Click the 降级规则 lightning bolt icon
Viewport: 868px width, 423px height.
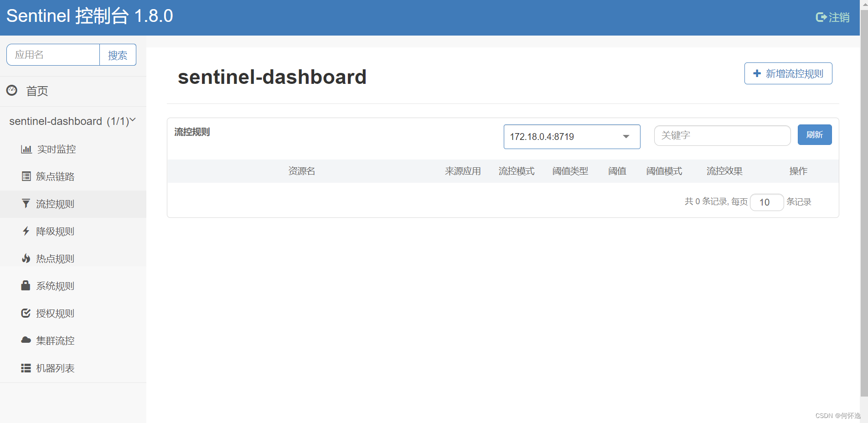coord(26,231)
